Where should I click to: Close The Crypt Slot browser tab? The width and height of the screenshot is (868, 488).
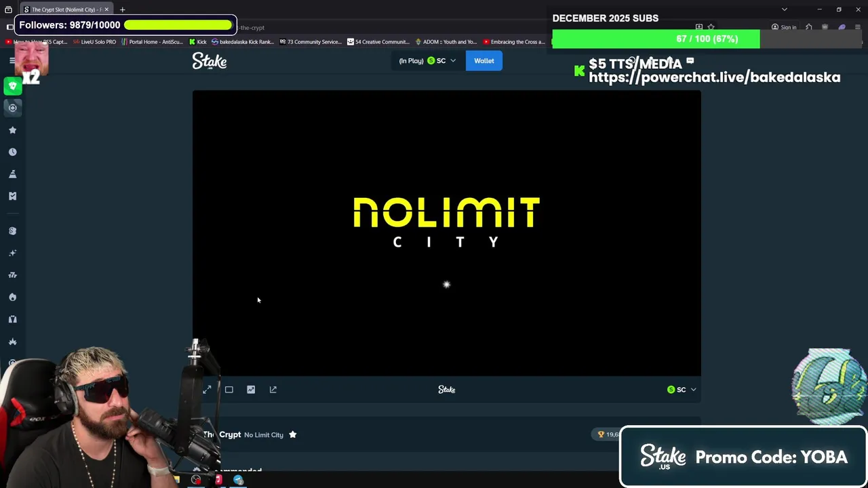point(106,9)
